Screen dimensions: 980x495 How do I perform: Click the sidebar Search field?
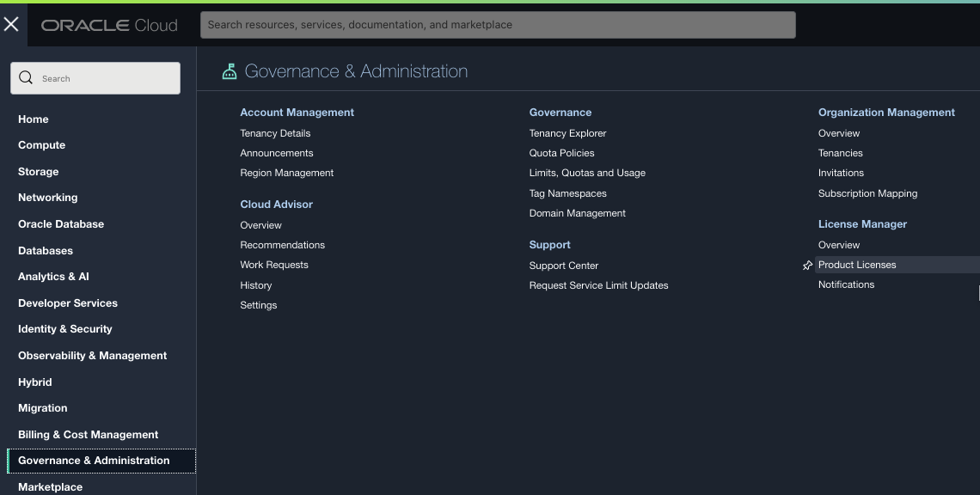coord(95,77)
